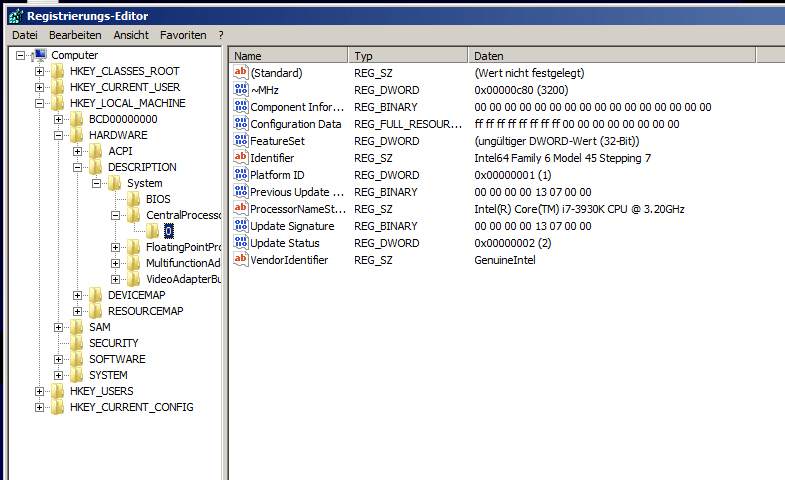Click the Registrierungs-Editor title bar icon
The image size is (785, 480).
pos(16,16)
